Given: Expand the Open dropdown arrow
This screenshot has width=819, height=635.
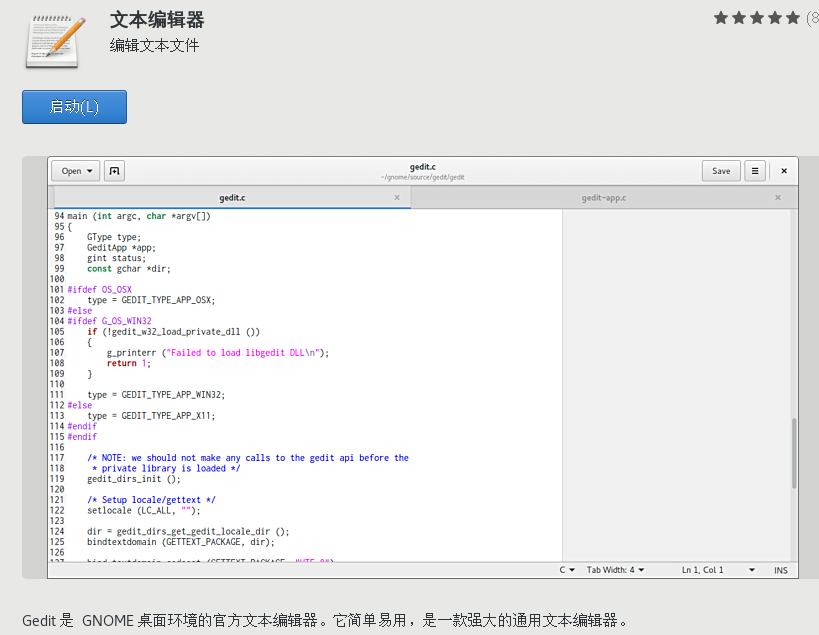Looking at the screenshot, I should coord(90,171).
